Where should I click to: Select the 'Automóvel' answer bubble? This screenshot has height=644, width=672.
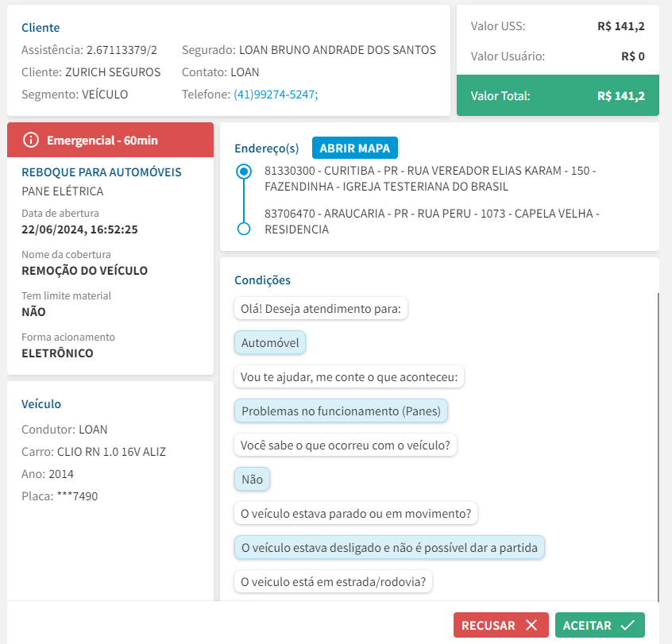(x=270, y=343)
